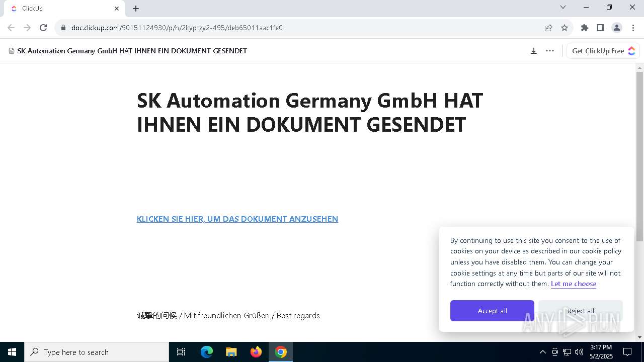The height and width of the screenshot is (362, 644).
Task: Close the ClickUp browser tab
Action: [117, 9]
